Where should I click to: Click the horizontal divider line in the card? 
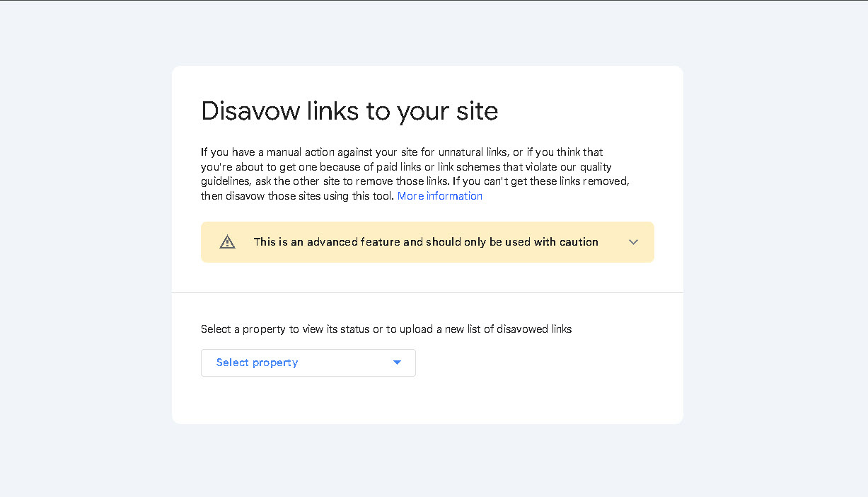tap(427, 292)
